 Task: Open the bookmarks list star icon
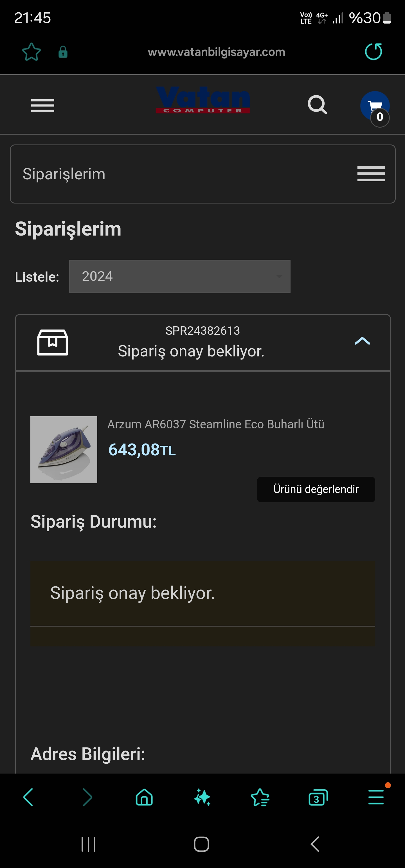click(260, 797)
